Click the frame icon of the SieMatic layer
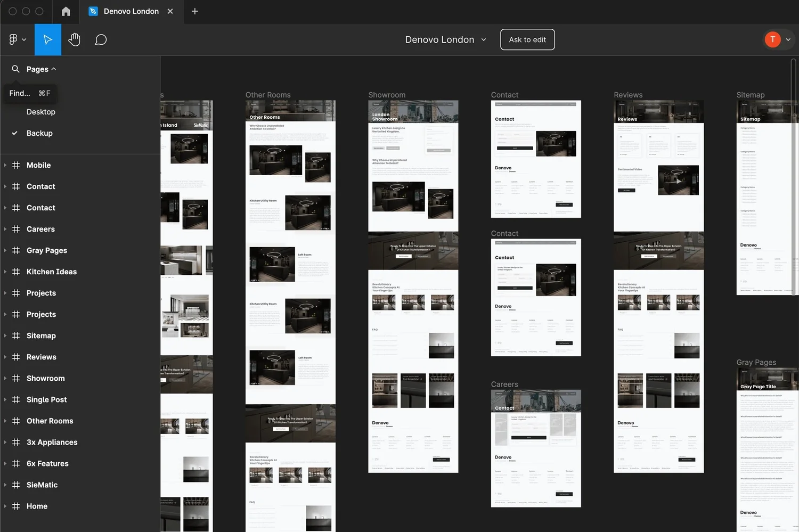 click(16, 485)
